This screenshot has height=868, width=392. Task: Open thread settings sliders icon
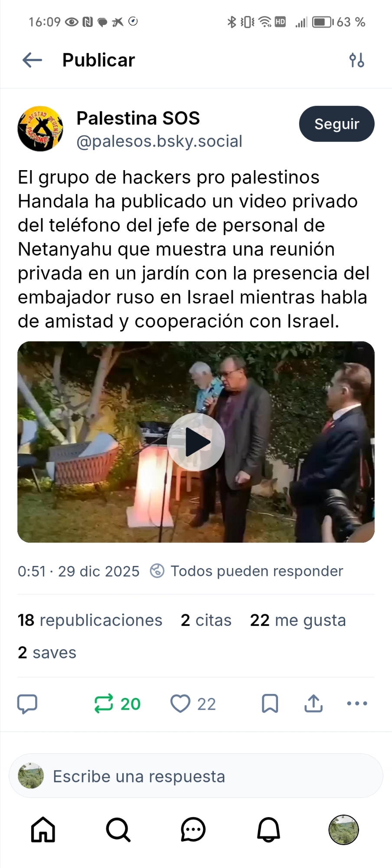pos(357,60)
